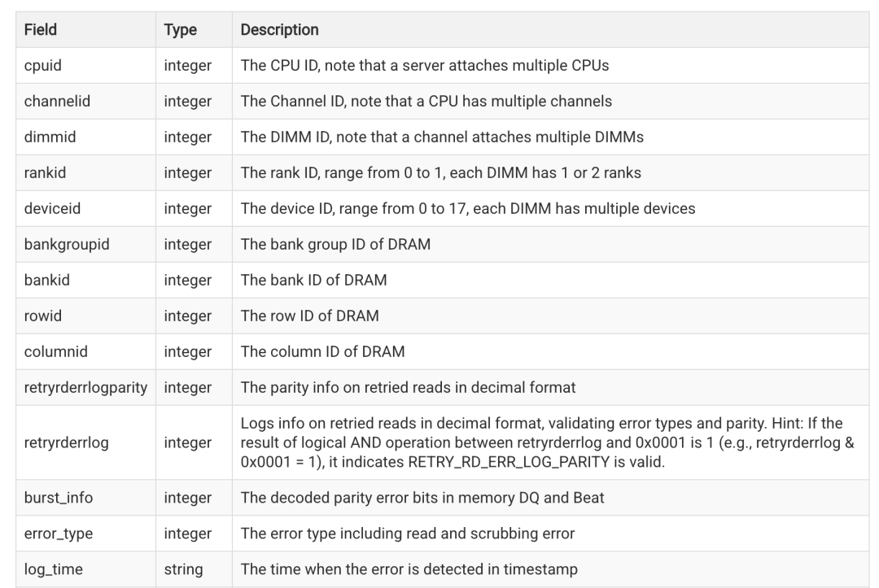Image resolution: width=879 pixels, height=588 pixels.
Task: Select the dimmid field cell
Action: pos(85,137)
